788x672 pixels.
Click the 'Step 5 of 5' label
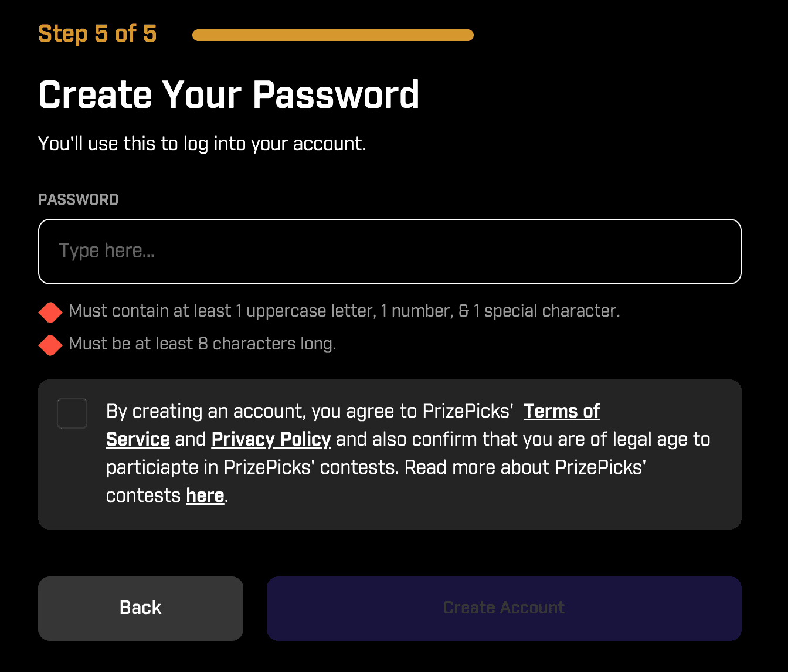(x=97, y=34)
